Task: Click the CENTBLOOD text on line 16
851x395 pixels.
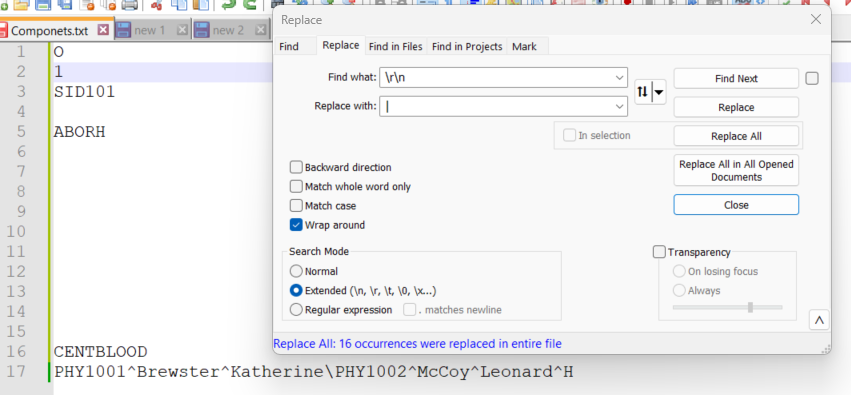Action: pyautogui.click(x=100, y=352)
